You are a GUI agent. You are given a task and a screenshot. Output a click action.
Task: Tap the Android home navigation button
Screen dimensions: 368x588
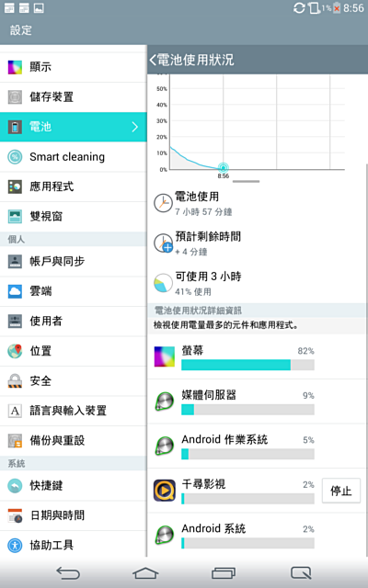145,573
